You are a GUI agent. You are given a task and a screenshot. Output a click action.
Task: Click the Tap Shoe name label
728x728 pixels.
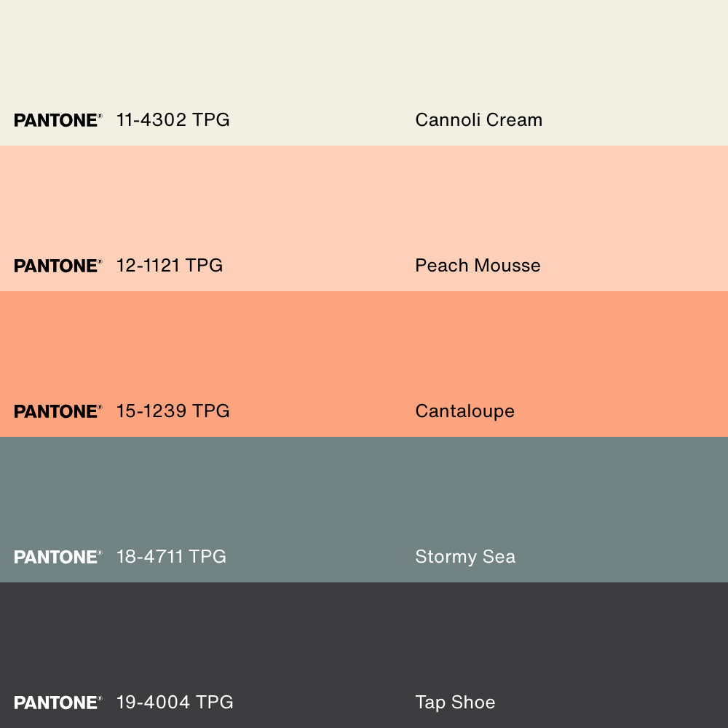click(455, 703)
